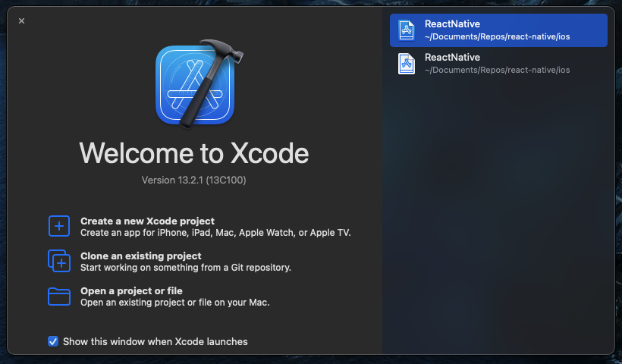The width and height of the screenshot is (622, 364).
Task: Click the file icon of the unselected ReactNative project
Action: tap(407, 64)
